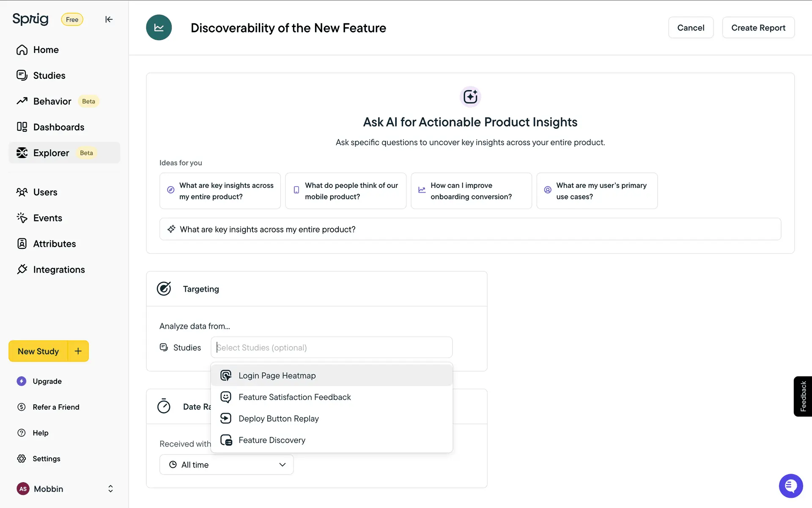Click the report chart icon beside the title
Image resolution: width=812 pixels, height=508 pixels.
click(159, 28)
